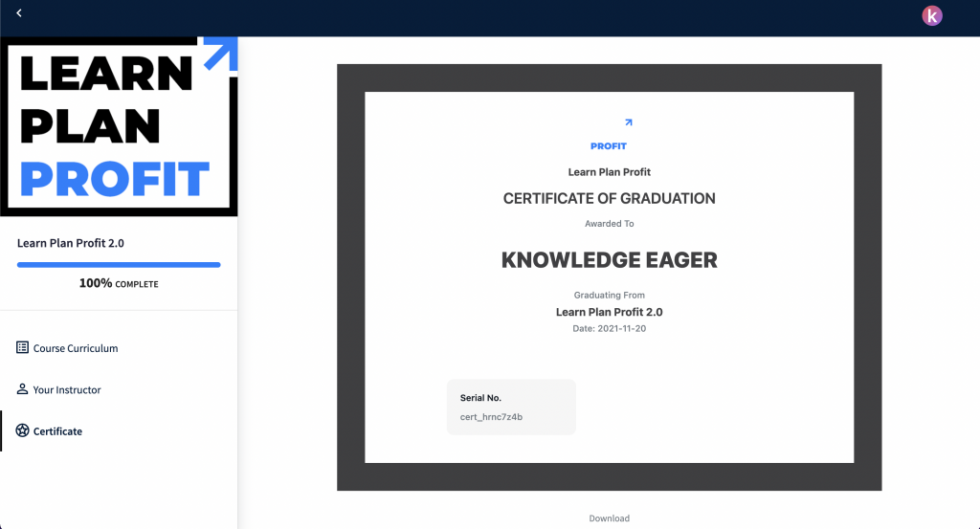Click the 'Graduating From' text
Image resolution: width=980 pixels, height=529 pixels.
click(610, 295)
